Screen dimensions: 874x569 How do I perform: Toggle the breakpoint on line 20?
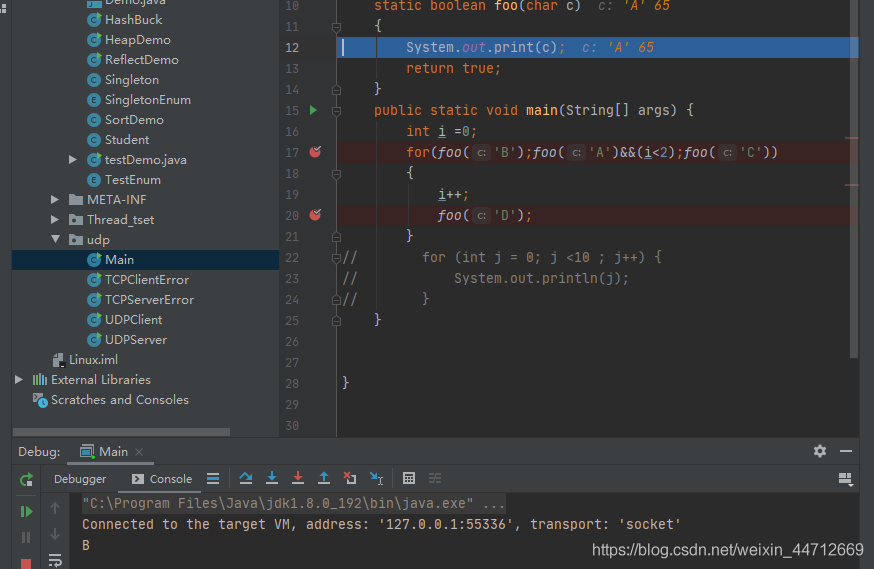(316, 215)
